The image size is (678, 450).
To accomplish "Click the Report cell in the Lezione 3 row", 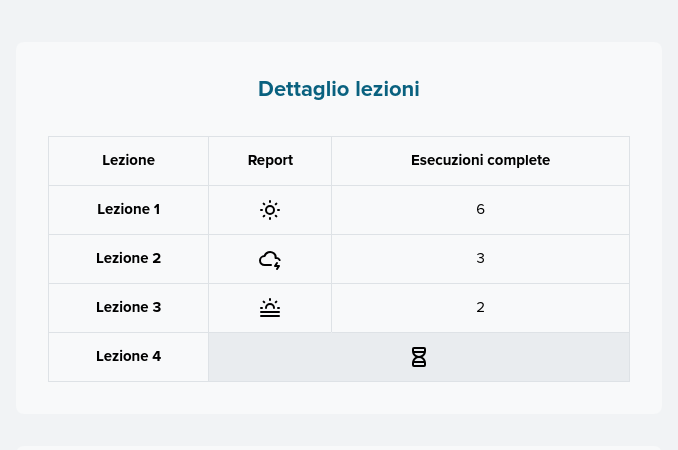I will [270, 308].
